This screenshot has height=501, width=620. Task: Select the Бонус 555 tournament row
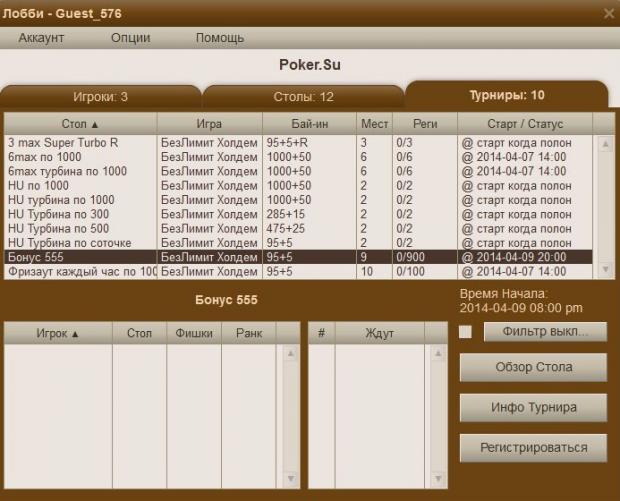[x=298, y=257]
